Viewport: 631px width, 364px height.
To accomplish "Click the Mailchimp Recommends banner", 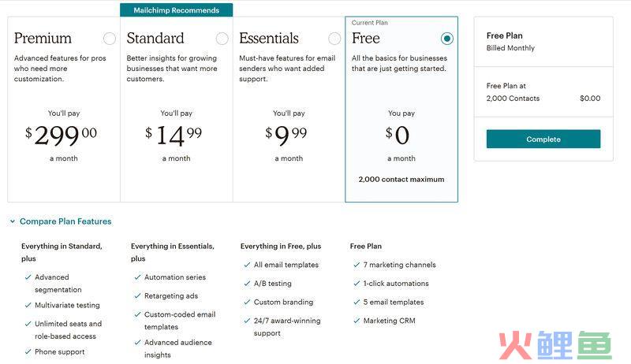I will (x=176, y=10).
